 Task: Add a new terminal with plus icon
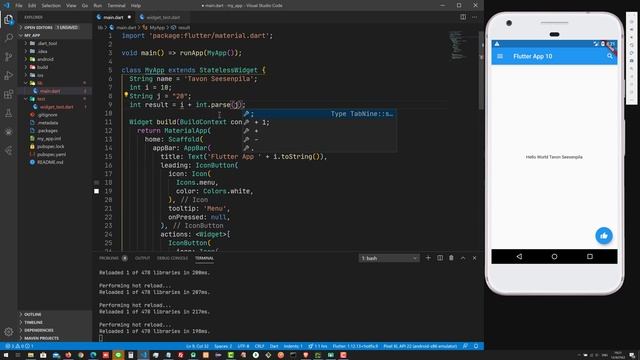428,258
